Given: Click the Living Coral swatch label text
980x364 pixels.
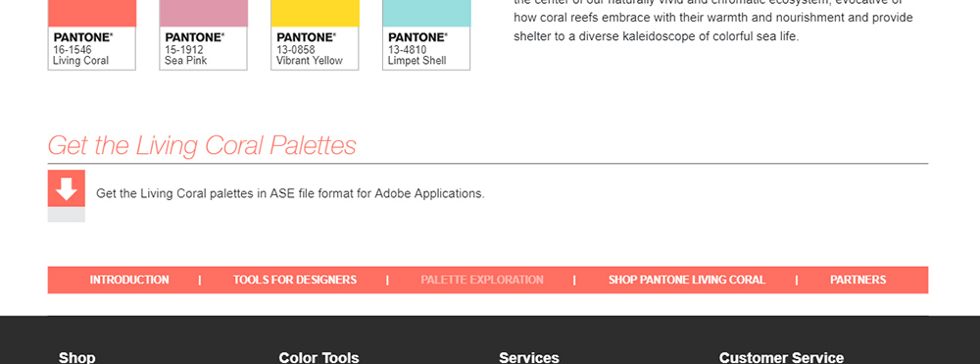Looking at the screenshot, I should coord(80,61).
